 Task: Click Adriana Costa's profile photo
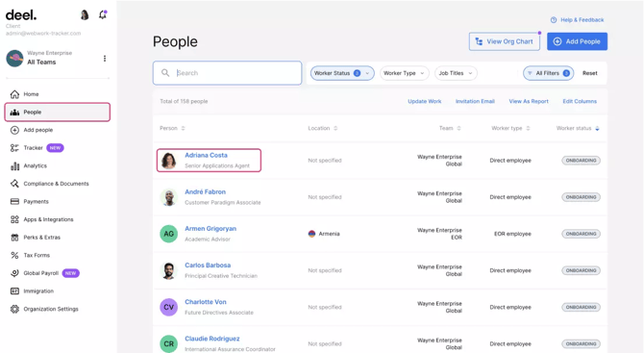[x=169, y=161]
